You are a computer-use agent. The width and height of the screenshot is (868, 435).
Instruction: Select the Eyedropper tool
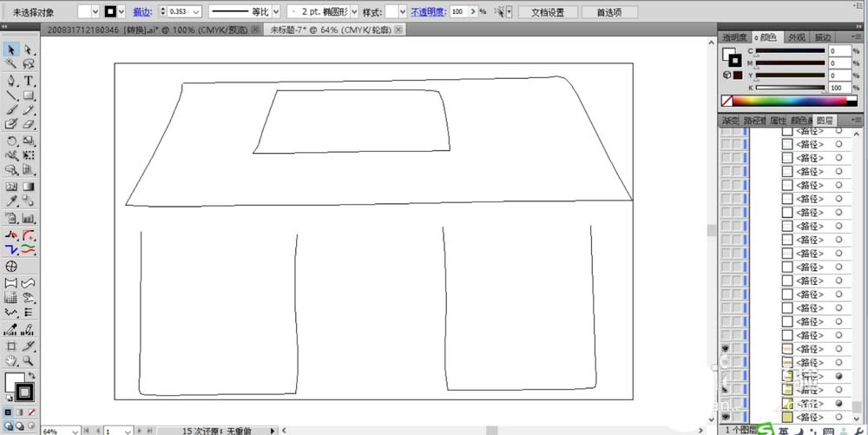pos(11,201)
